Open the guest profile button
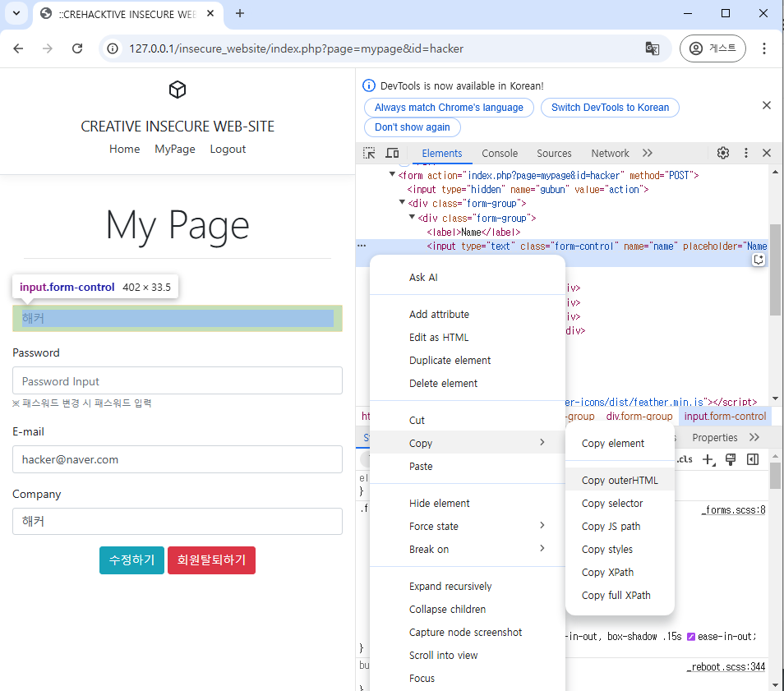Screen dimensions: 784x691 (x=713, y=48)
